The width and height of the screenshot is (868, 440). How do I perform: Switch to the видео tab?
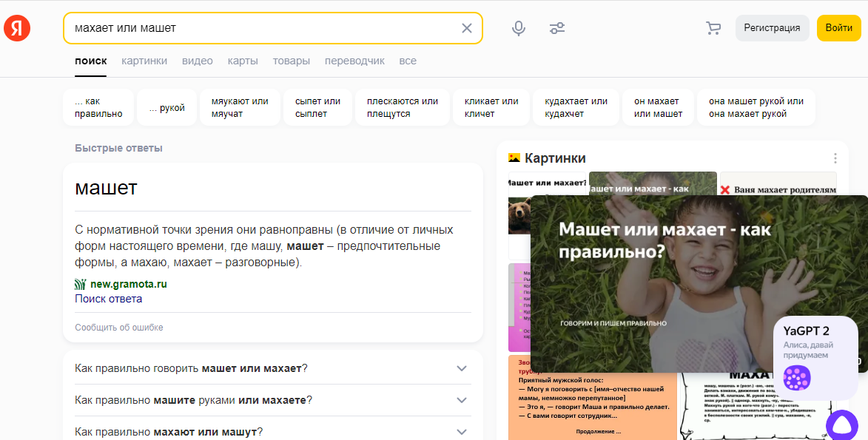(x=198, y=61)
